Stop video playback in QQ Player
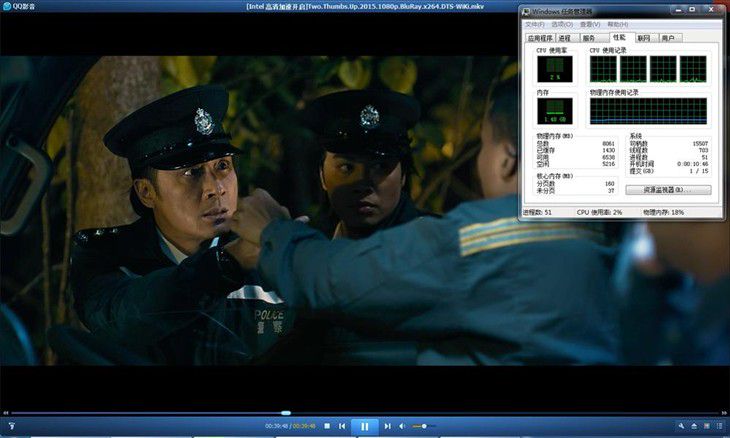 [327, 426]
